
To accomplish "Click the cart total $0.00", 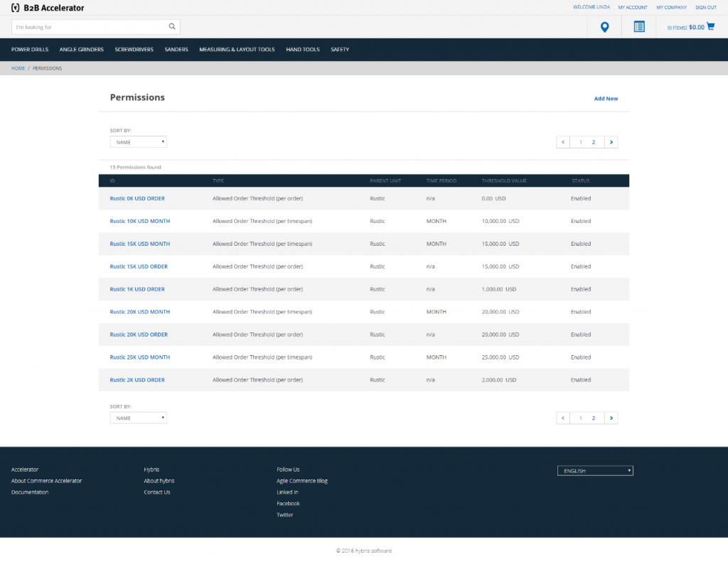I will pyautogui.click(x=697, y=28).
